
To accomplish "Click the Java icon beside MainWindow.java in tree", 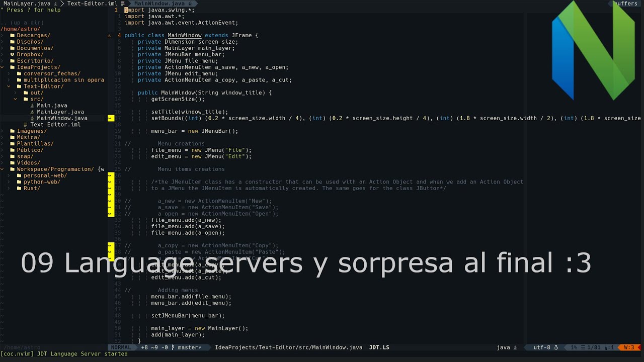I will (x=32, y=118).
